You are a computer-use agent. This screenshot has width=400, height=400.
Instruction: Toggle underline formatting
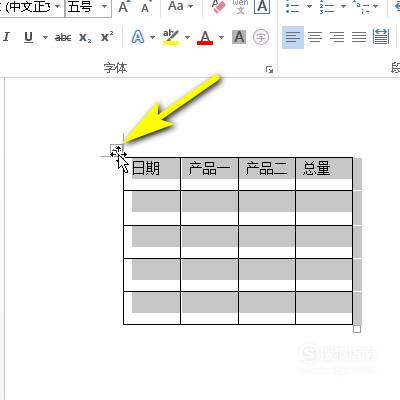[x=29, y=37]
